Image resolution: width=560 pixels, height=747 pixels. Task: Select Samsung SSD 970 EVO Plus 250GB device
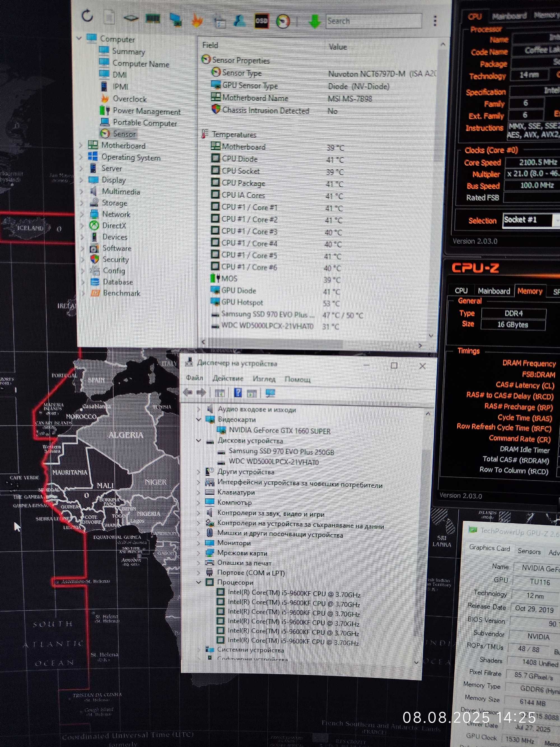tap(281, 452)
